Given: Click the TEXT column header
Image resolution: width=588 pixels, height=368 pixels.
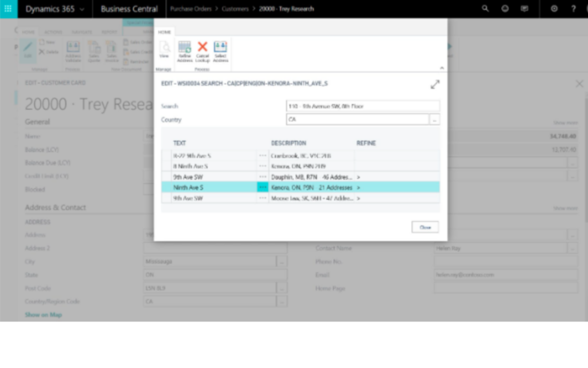Looking at the screenshot, I should click(179, 143).
